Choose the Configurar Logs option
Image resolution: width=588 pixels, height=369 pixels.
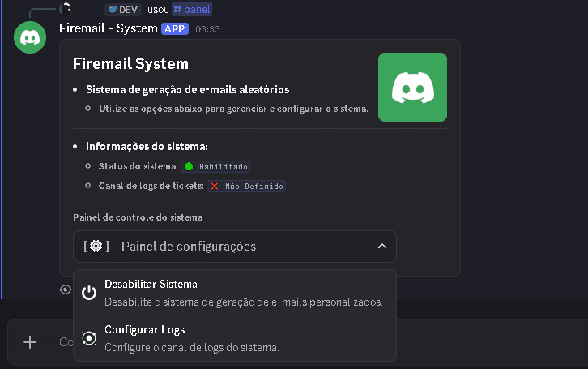click(x=235, y=338)
